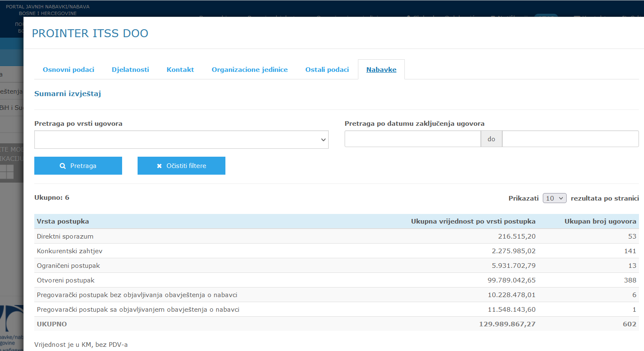Click the Sumarni izvještaj heading
The height and width of the screenshot is (351, 644).
coord(68,94)
